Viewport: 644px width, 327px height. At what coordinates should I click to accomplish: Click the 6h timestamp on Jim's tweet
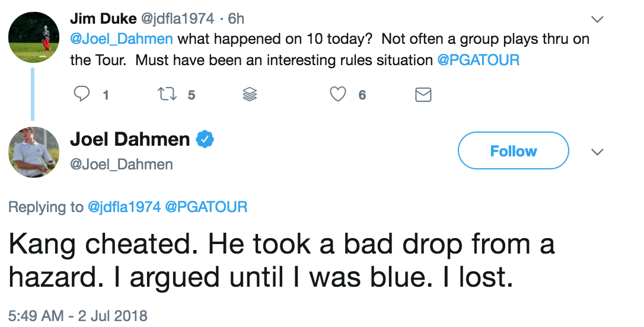pyautogui.click(x=236, y=18)
